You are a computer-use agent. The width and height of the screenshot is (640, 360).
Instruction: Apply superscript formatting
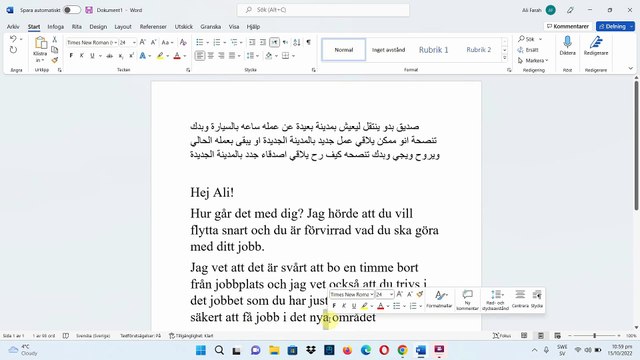pyautogui.click(x=131, y=56)
